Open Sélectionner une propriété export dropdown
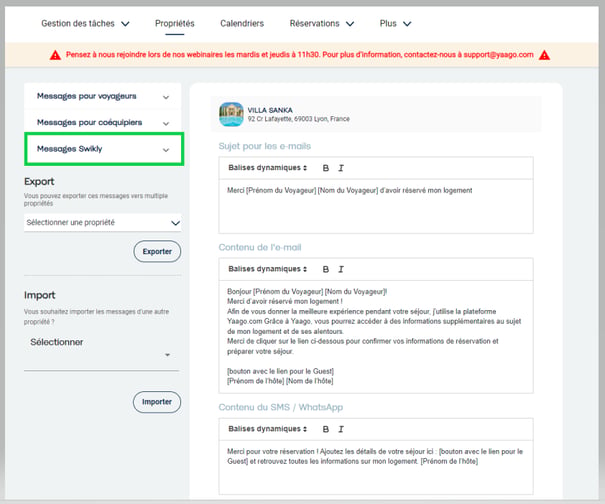The image size is (605, 504). pos(103,223)
